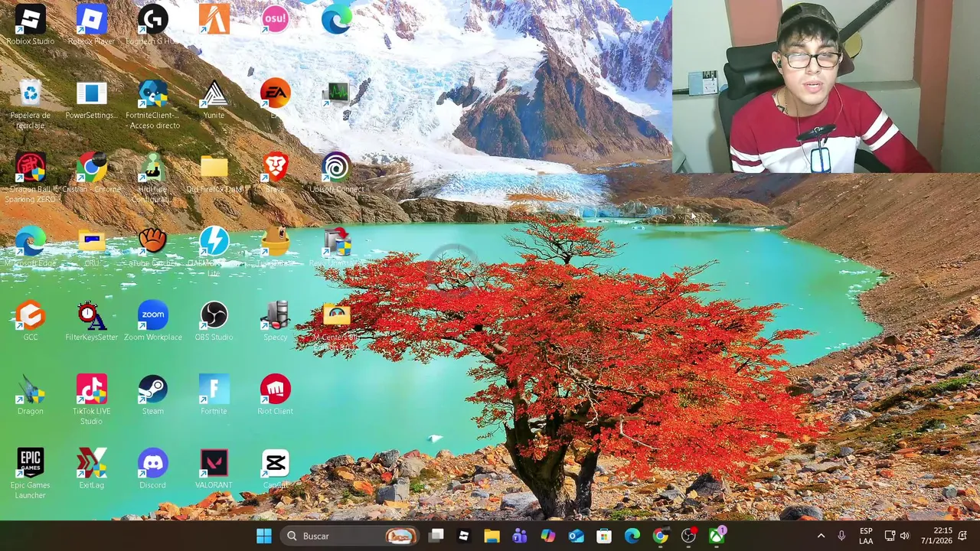Open the clock showing 22:15

tap(936, 536)
